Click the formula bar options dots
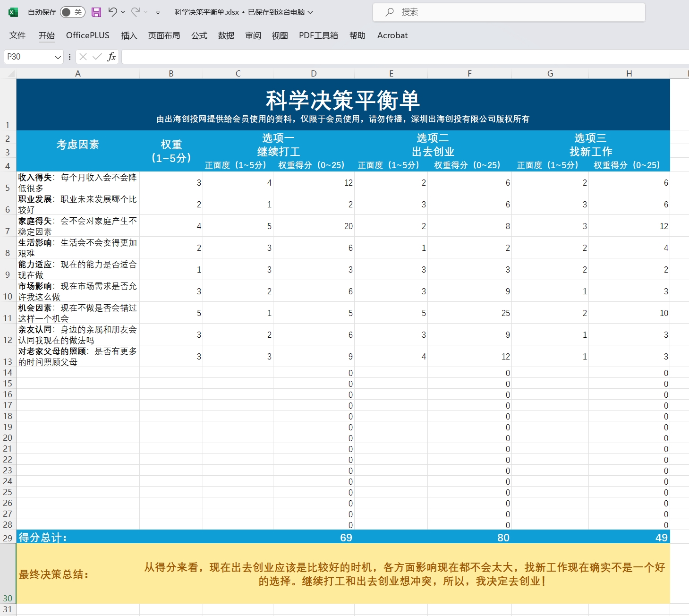This screenshot has height=616, width=689. tap(69, 57)
